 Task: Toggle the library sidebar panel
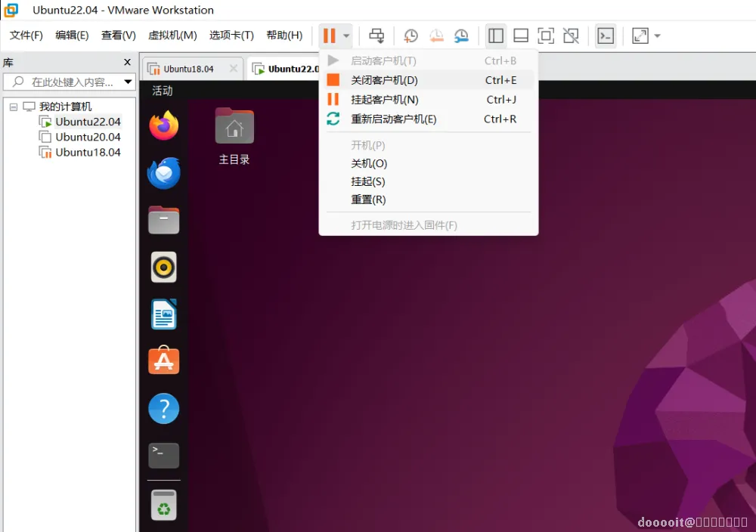(496, 36)
